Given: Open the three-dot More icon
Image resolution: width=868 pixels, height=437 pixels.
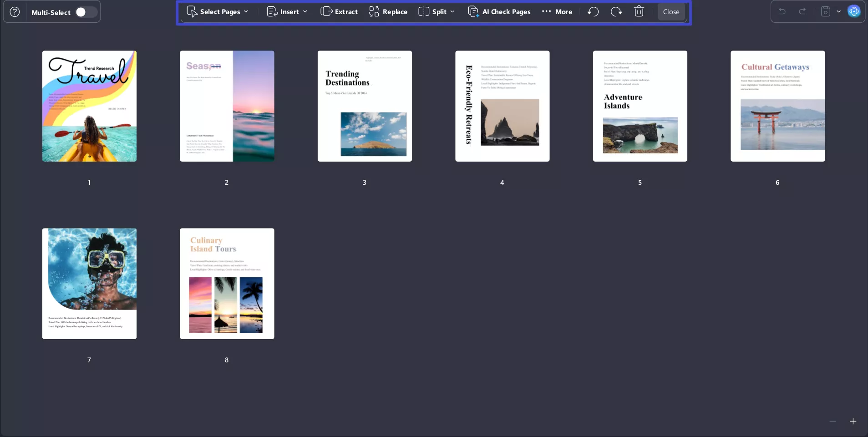Looking at the screenshot, I should (546, 11).
